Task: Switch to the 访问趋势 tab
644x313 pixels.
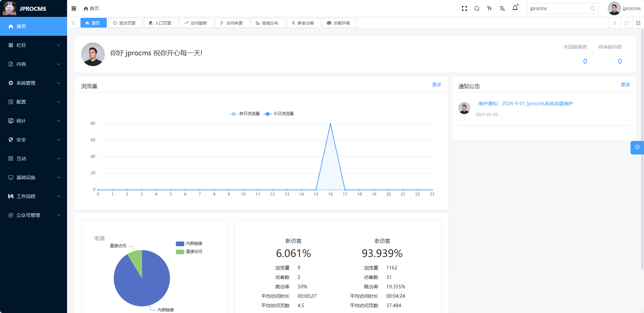Action: [x=197, y=23]
